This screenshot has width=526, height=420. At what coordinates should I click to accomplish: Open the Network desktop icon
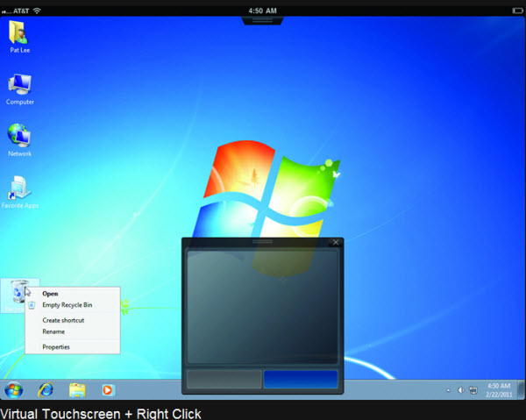click(x=18, y=136)
